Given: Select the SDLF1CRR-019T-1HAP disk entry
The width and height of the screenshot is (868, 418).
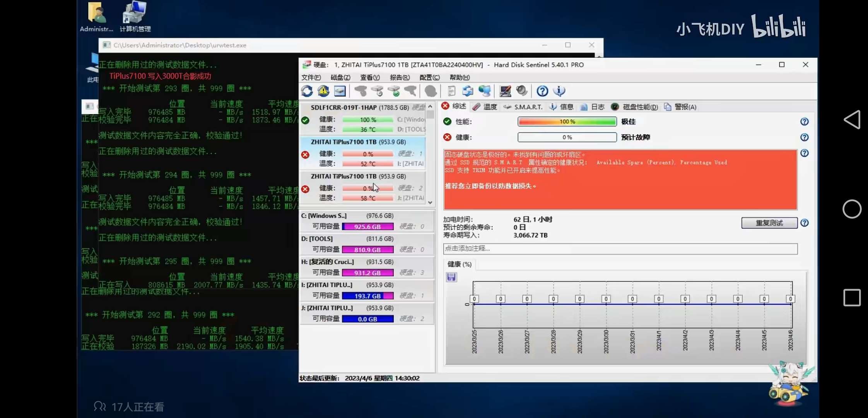Looking at the screenshot, I should tap(363, 118).
